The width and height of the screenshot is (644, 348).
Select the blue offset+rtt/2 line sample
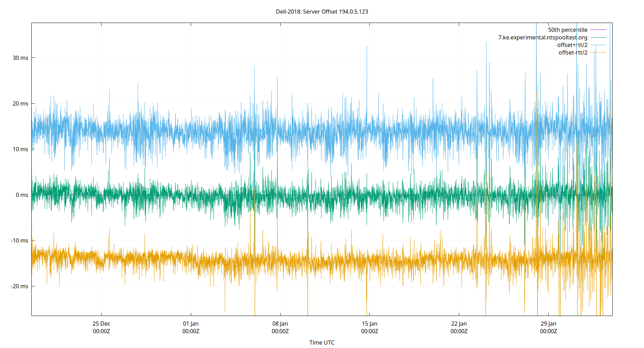(x=598, y=45)
